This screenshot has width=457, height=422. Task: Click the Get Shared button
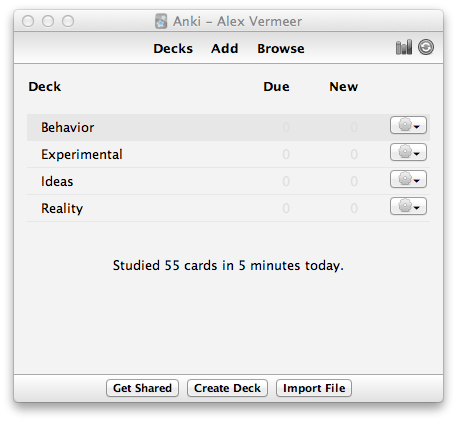coord(142,388)
